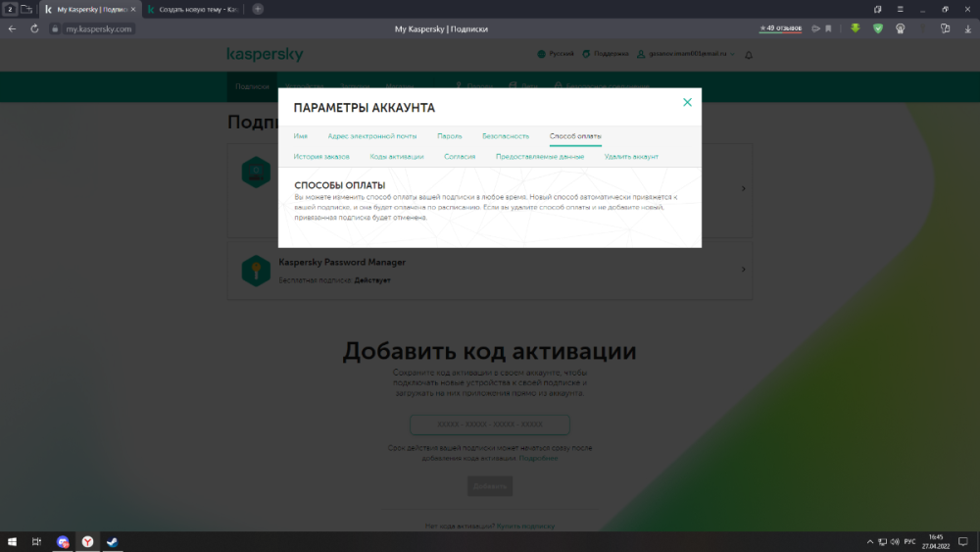Open the История заказов tab
This screenshot has height=552, width=980.
coord(321,157)
